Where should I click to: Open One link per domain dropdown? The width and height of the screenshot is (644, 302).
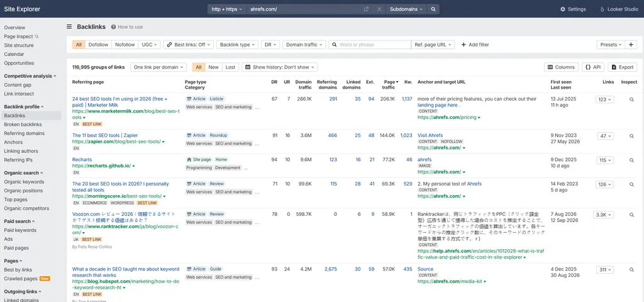[x=158, y=67]
